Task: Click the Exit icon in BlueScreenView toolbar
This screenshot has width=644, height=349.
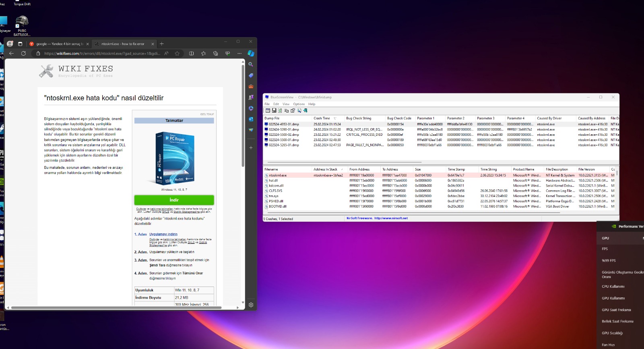Action: tap(305, 110)
